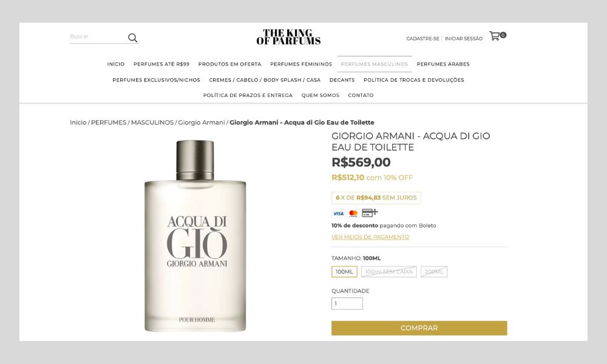This screenshot has height=364, width=607.
Task: Select the 200ML size option
Action: click(434, 272)
